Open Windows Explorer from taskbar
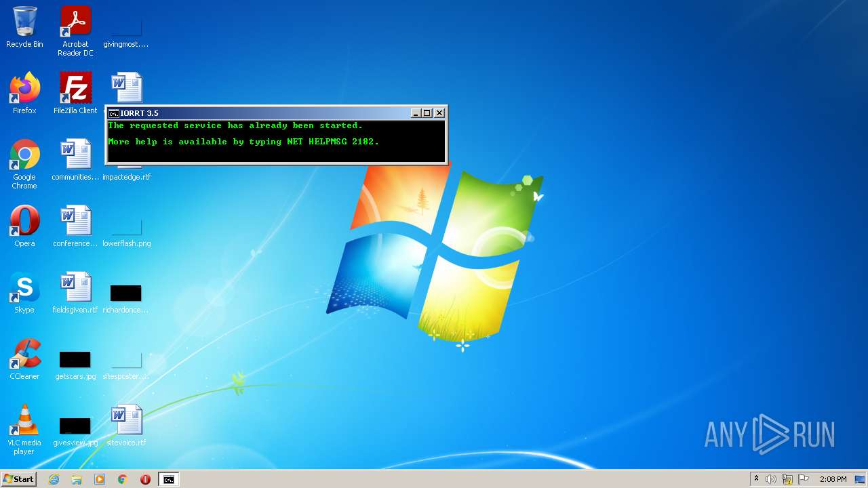Screen dimensions: 868x488 [x=77, y=479]
